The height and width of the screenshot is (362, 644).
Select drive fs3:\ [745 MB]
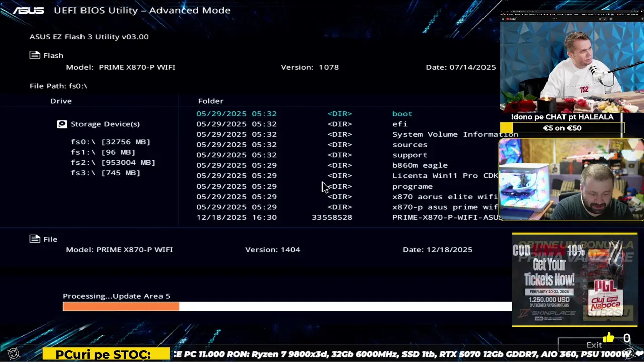(106, 173)
